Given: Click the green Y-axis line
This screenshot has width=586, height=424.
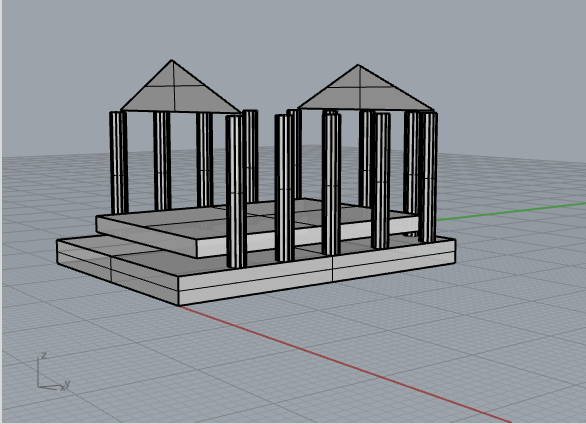Looking at the screenshot, I should point(511,212).
